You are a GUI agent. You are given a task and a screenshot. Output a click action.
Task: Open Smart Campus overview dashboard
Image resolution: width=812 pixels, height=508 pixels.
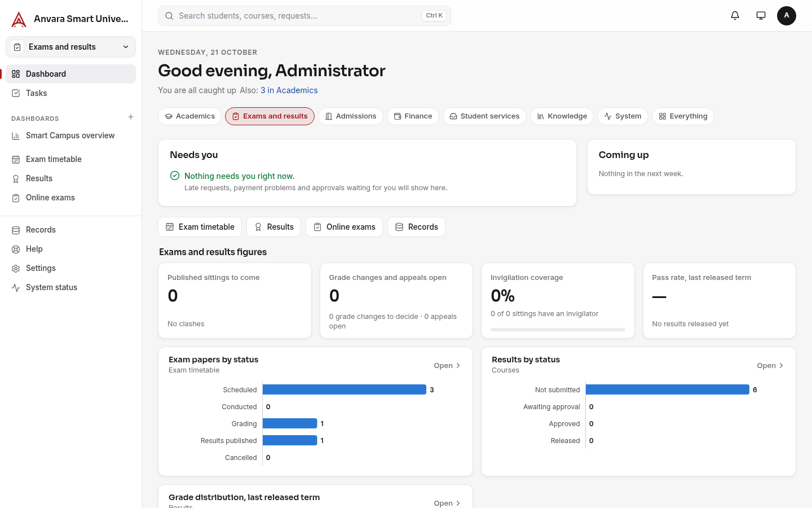pos(70,135)
